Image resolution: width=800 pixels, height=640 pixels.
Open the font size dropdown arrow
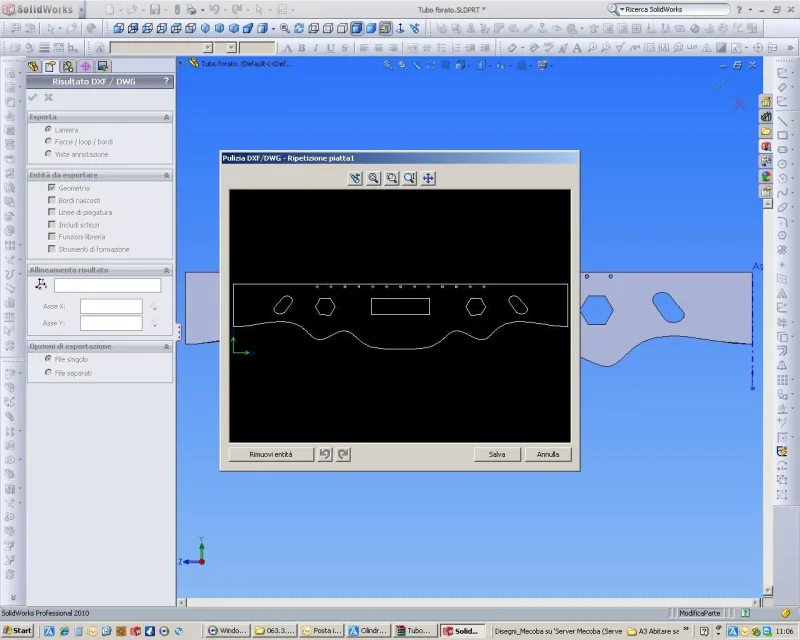232,47
